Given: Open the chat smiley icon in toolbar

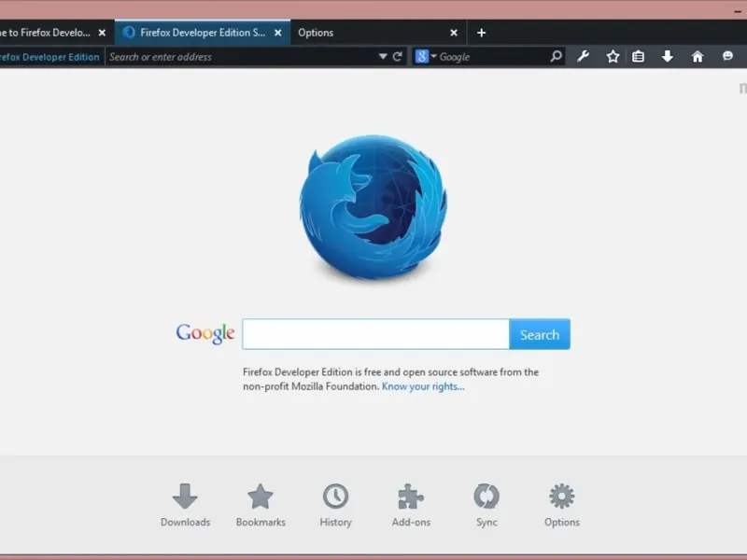Looking at the screenshot, I should pyautogui.click(x=727, y=56).
